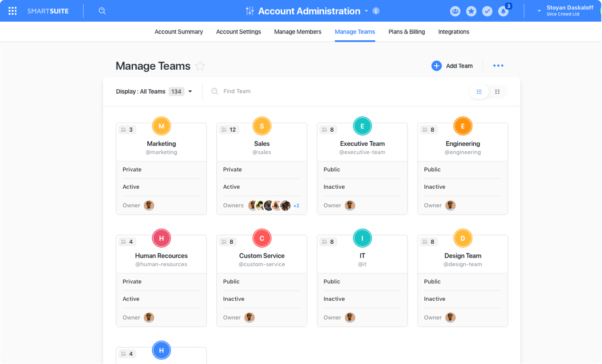
Task: Click the favorites star icon in header
Action: click(471, 11)
